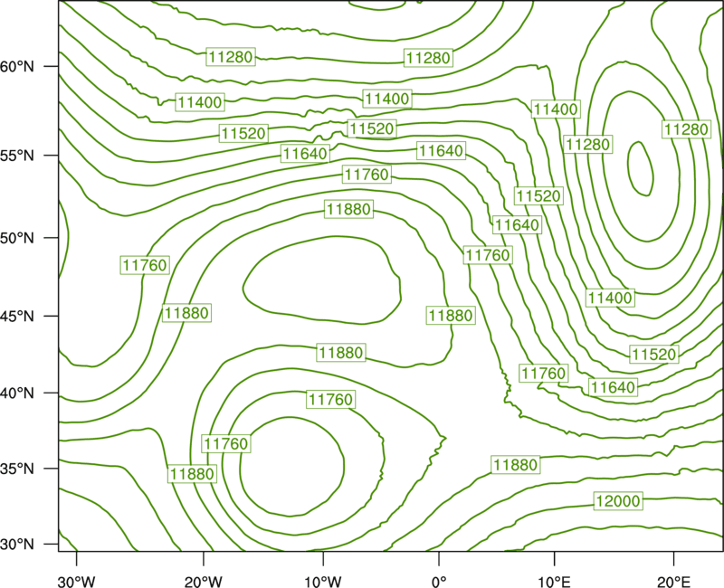Select the 55°N latitude tick label
This screenshot has height=588, width=724.
(17, 155)
